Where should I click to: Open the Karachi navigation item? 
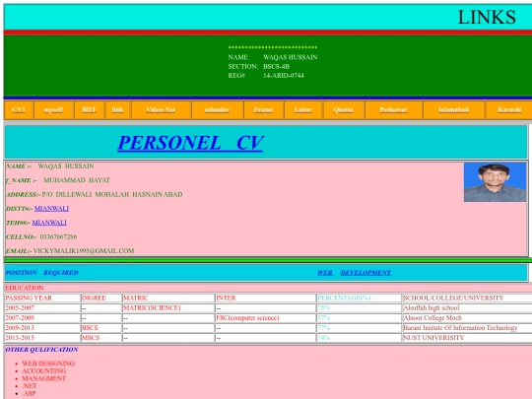click(509, 109)
